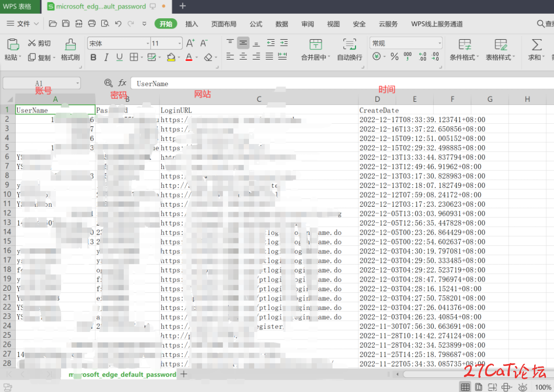Open the 文件 menu
The width and height of the screenshot is (554, 392).
tap(22, 23)
